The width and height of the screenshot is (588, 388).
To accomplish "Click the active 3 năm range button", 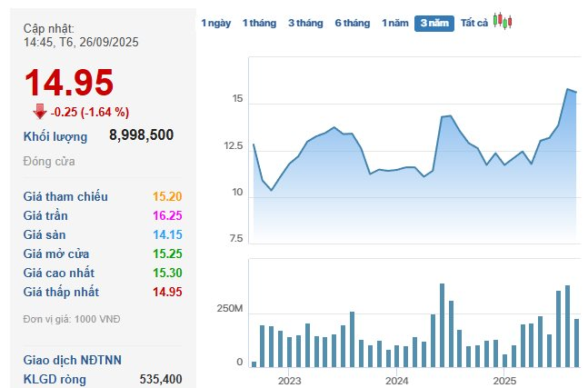I will point(434,23).
